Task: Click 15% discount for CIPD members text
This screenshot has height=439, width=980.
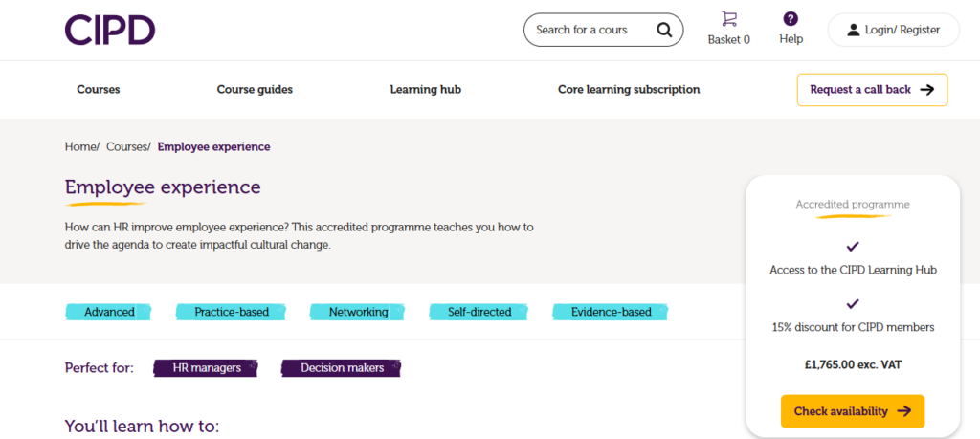Action: [x=853, y=327]
